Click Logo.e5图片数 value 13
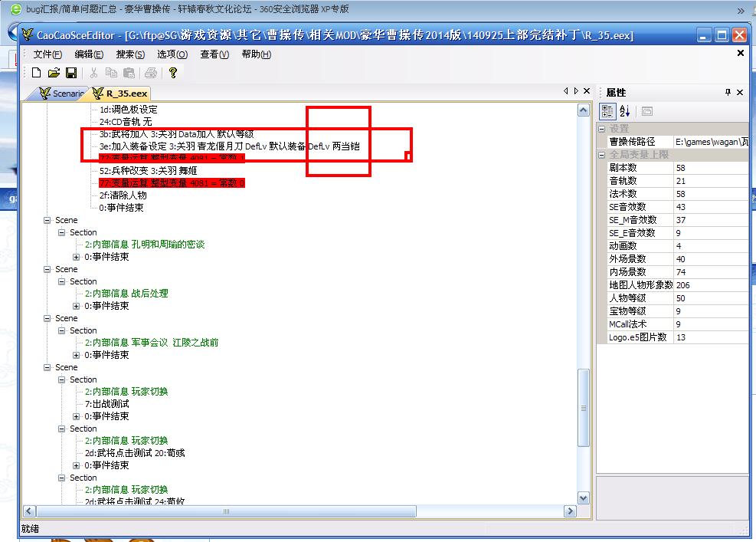 [711, 337]
